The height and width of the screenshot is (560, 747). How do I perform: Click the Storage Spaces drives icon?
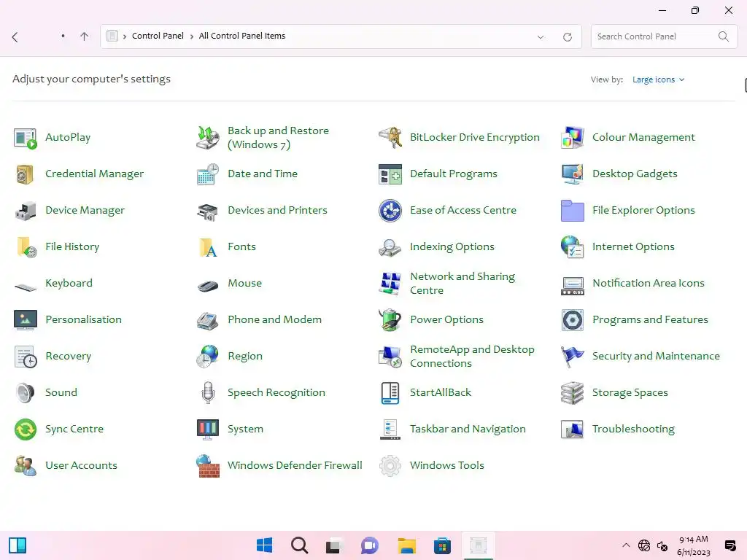pos(572,393)
